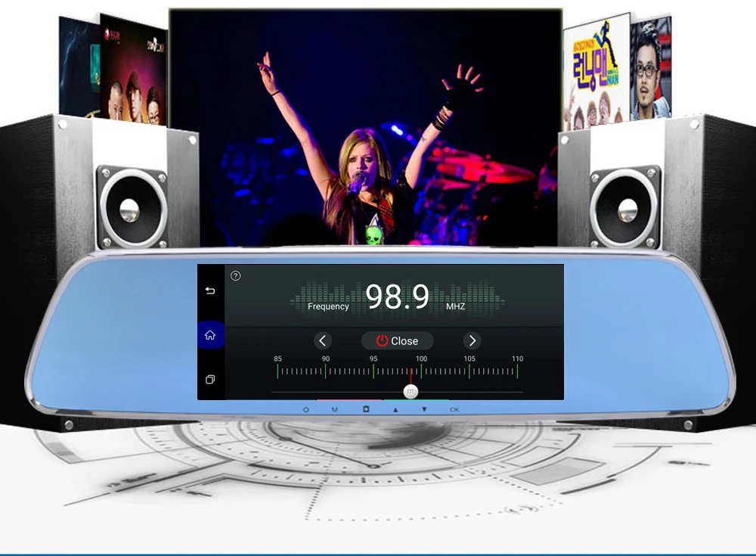The height and width of the screenshot is (556, 756).
Task: Tap the mirror's power button below screen
Action: pos(305,409)
